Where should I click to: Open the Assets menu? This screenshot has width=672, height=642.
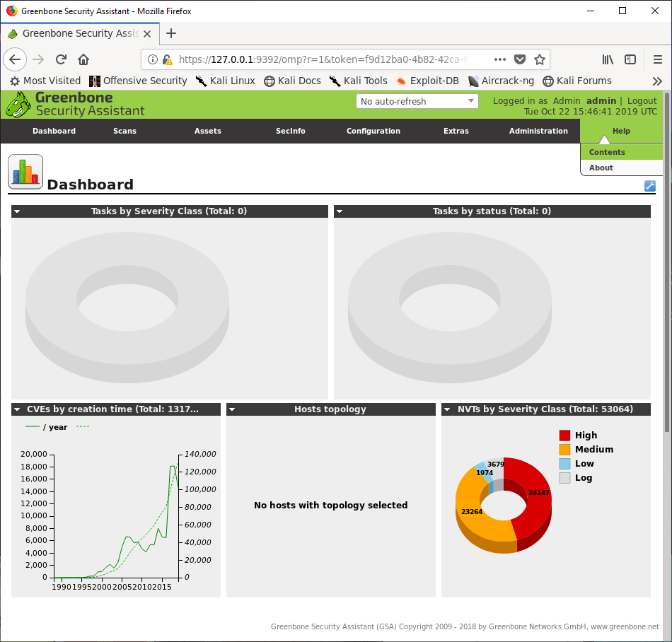coord(208,131)
